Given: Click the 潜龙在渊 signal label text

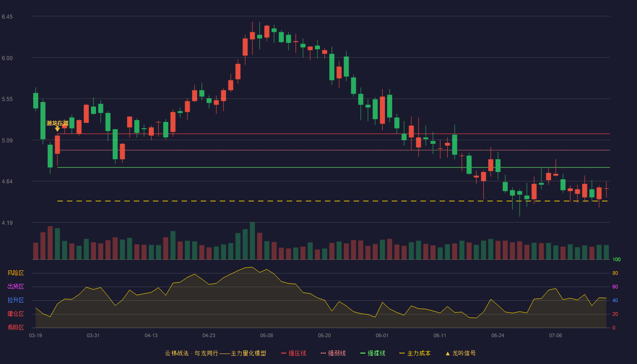Looking at the screenshot, I should coord(57,123).
